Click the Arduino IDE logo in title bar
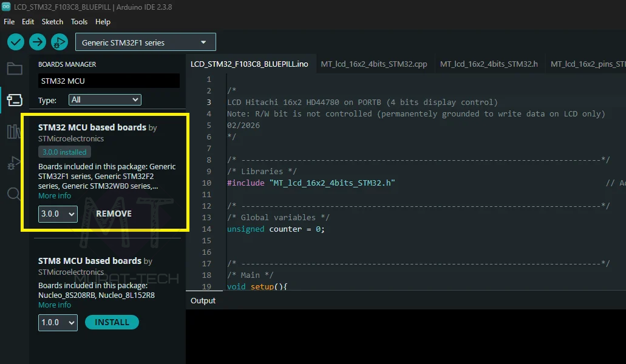 pyautogui.click(x=6, y=7)
